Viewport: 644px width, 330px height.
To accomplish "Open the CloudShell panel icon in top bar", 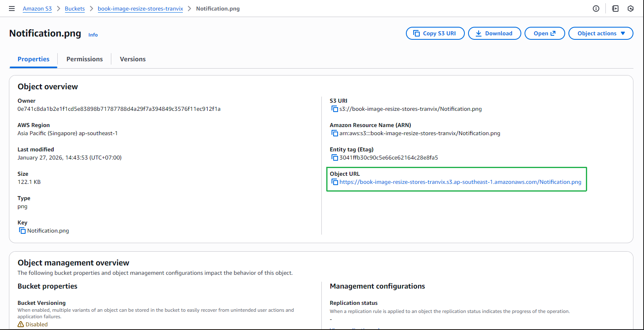I will 615,9.
